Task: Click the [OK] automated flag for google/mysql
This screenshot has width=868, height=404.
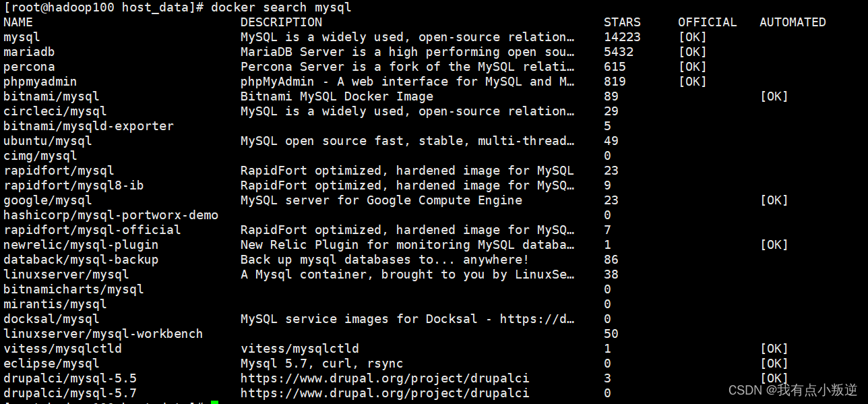Action: pos(774,200)
